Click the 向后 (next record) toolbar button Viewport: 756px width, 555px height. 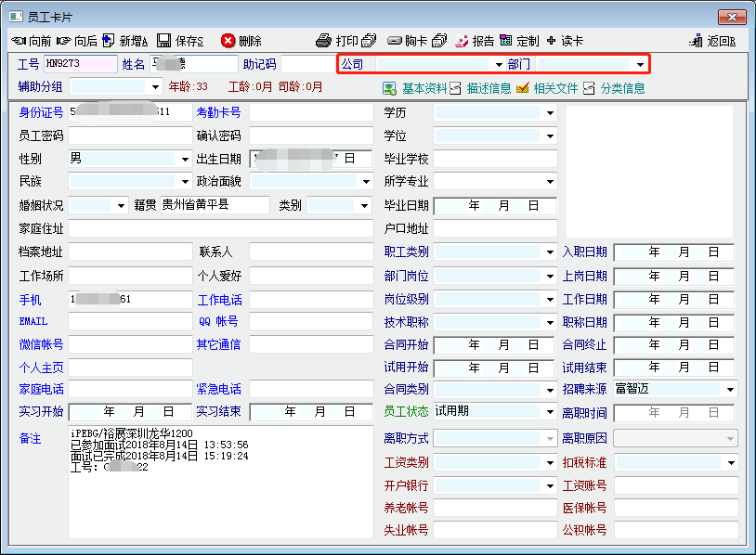[x=76, y=41]
